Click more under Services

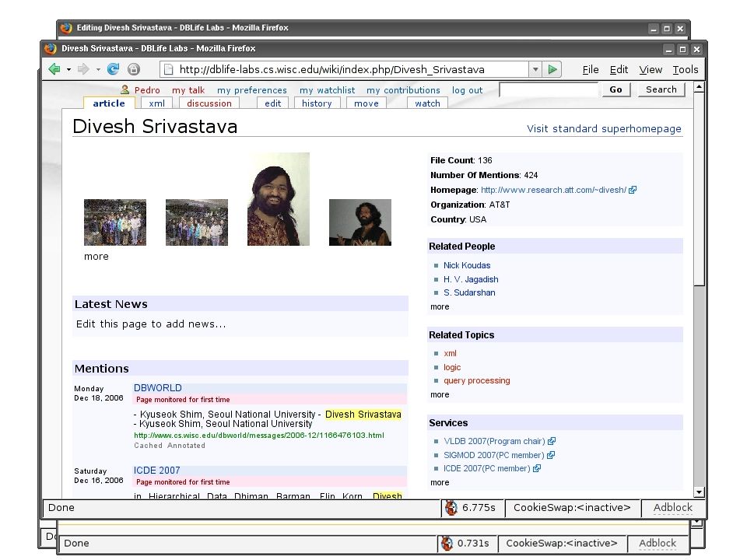point(440,482)
